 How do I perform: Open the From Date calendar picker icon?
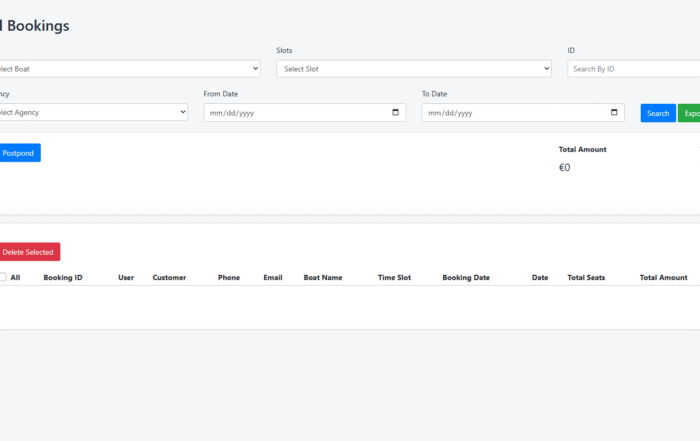coord(396,113)
